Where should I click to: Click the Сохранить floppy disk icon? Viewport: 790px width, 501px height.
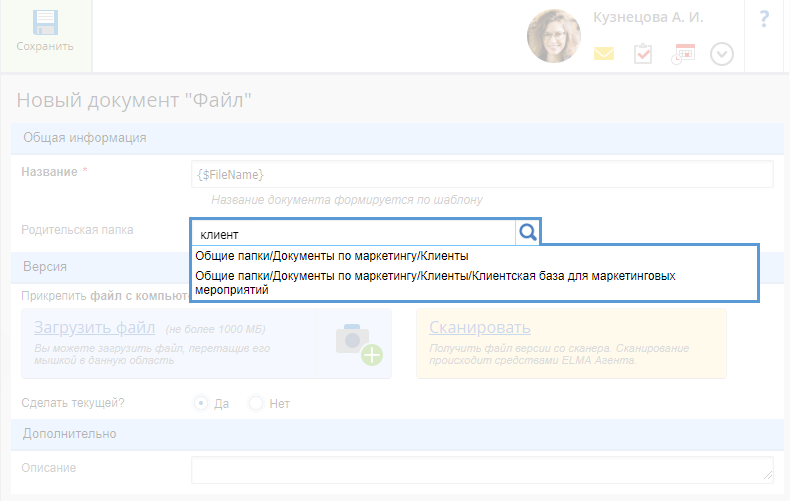(45, 23)
